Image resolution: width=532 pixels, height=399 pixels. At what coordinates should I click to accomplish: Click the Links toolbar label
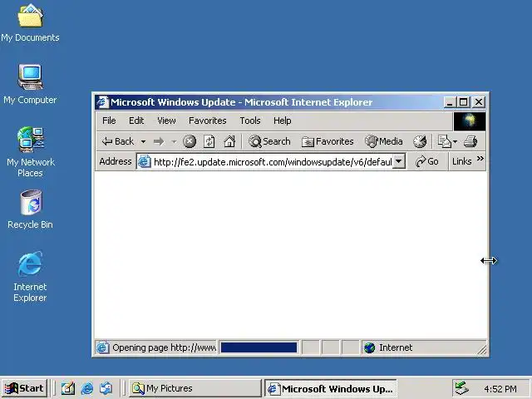coord(462,161)
